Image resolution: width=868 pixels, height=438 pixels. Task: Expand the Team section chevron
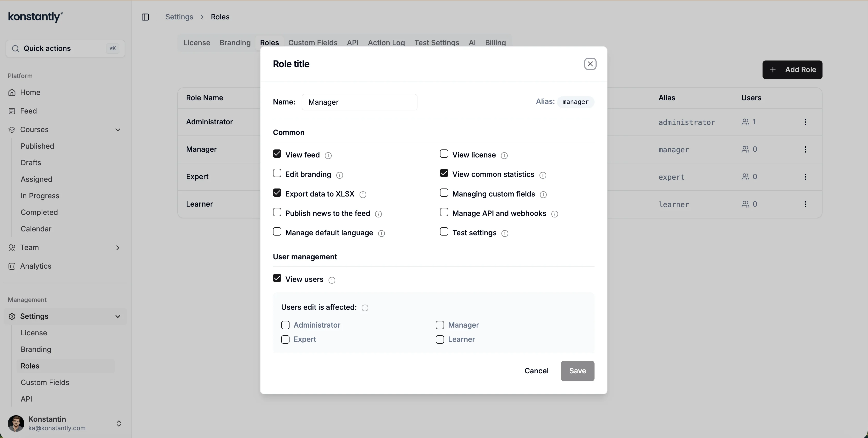point(118,248)
